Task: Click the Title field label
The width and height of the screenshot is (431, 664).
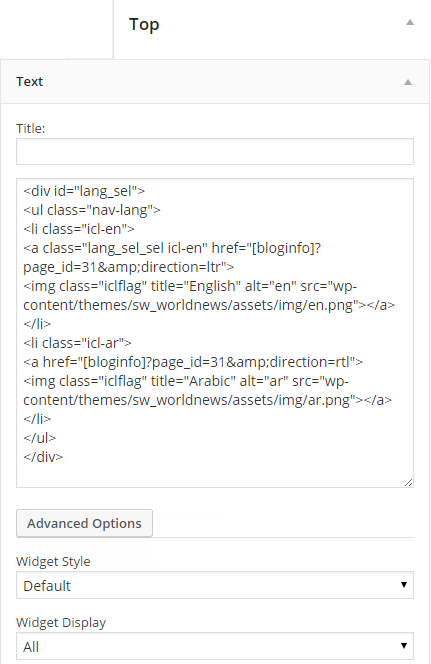Action: click(x=30, y=128)
